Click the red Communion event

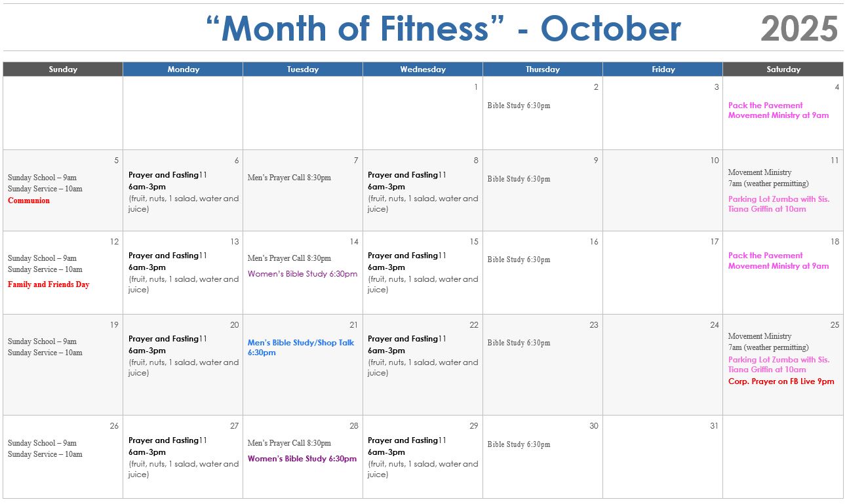tap(29, 201)
